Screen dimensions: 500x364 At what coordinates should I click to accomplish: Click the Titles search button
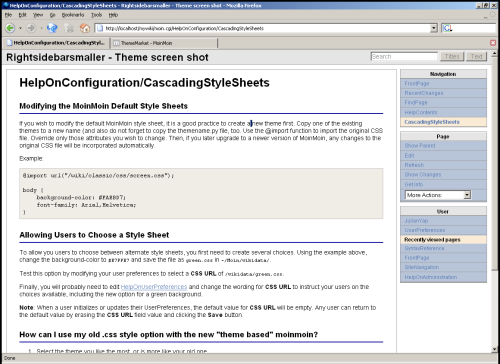point(452,56)
